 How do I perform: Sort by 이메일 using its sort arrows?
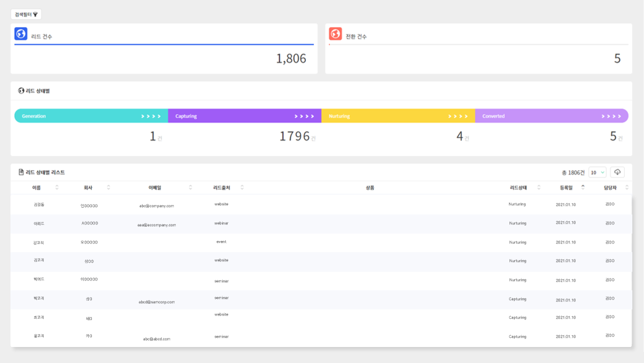tap(191, 187)
